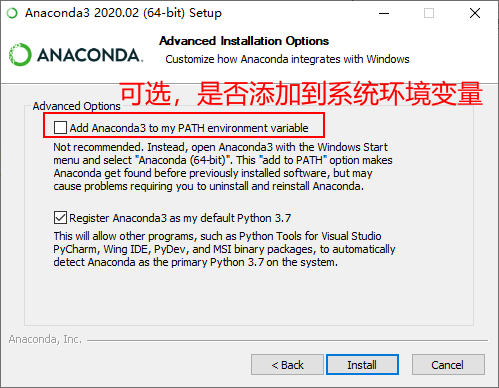Click the 'Anaconda, Inc.' branding text
Image resolution: width=499 pixels, height=388 pixels.
pos(45,339)
